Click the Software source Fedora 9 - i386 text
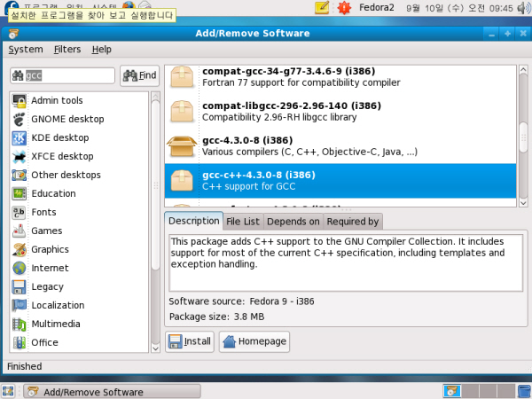This screenshot has height=399, width=532. (241, 301)
